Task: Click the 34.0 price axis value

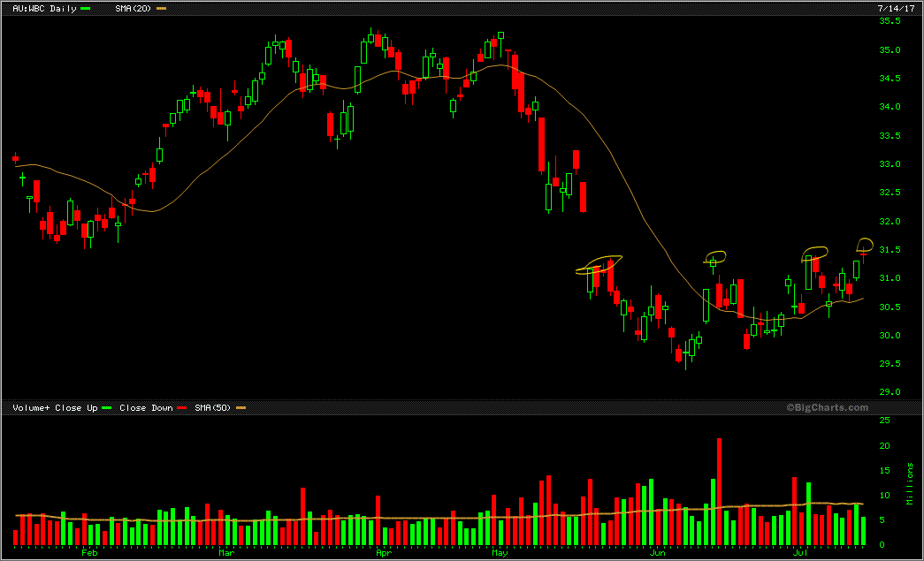Action: pos(890,107)
